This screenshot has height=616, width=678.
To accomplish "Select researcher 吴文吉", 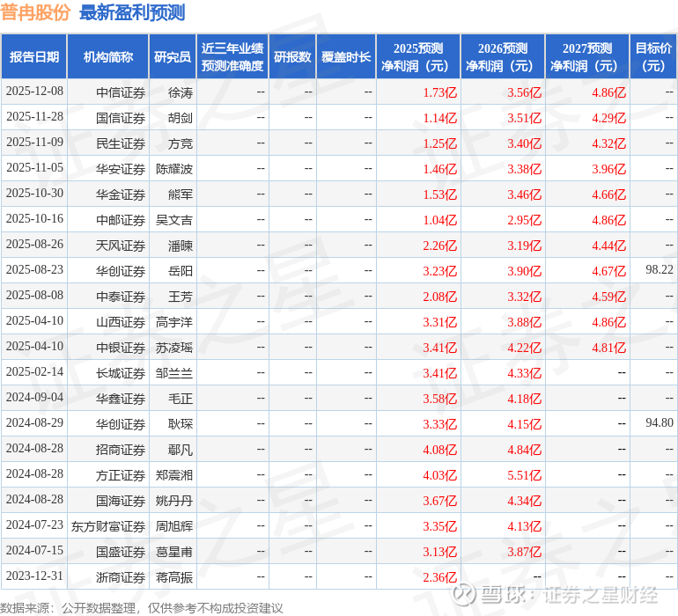I will pos(174,220).
